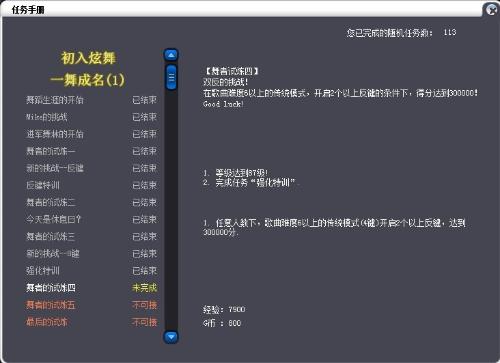Click 已结束 status beside 舞蹈生涯的开始
The image size is (500, 363).
point(144,100)
